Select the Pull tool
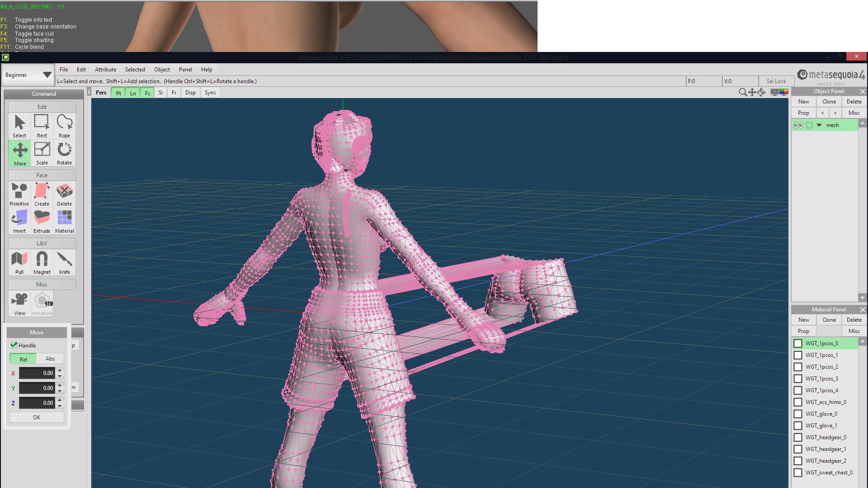Screen dimensions: 868x488 pyautogui.click(x=19, y=263)
